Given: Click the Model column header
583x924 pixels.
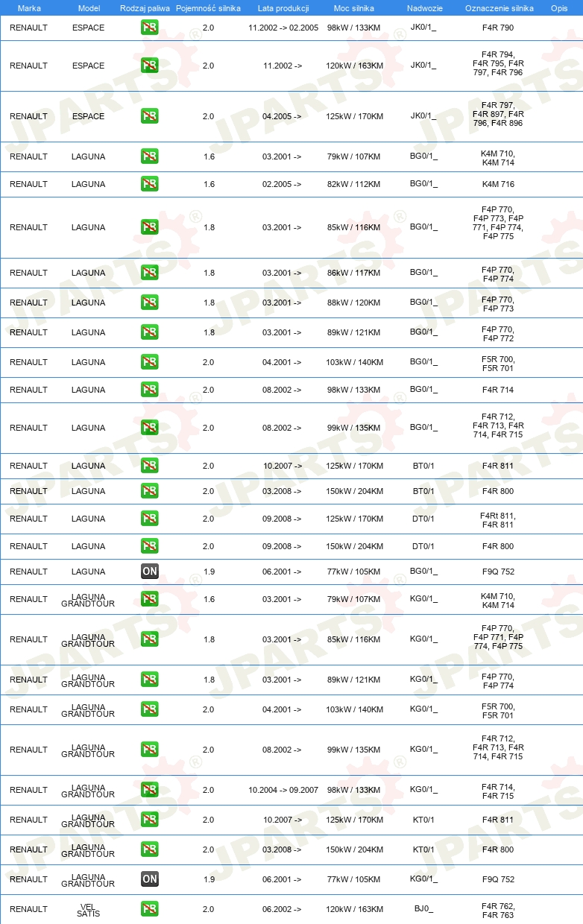Looking at the screenshot, I should 89,7.
